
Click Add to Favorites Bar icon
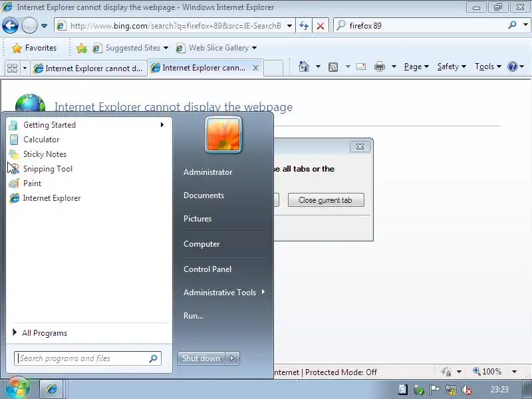[81, 48]
